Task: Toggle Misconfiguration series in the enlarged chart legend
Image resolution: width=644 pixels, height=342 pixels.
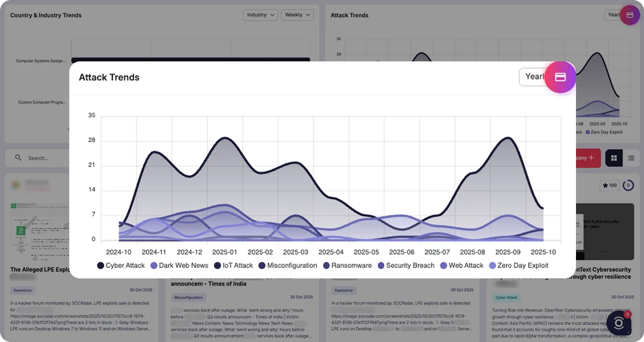Action: [x=288, y=266]
